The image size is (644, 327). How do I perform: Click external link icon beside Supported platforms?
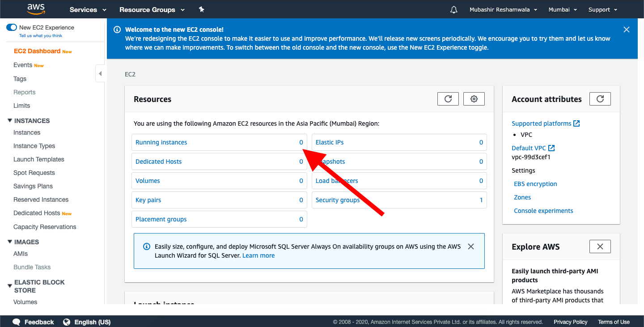pos(576,123)
